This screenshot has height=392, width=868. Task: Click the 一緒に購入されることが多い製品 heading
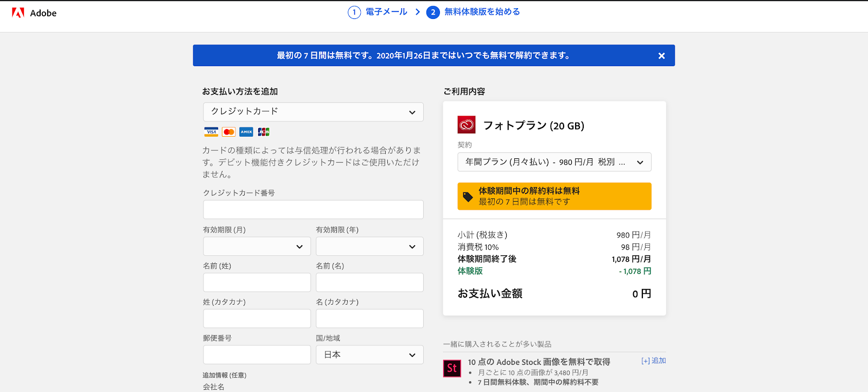pos(497,344)
